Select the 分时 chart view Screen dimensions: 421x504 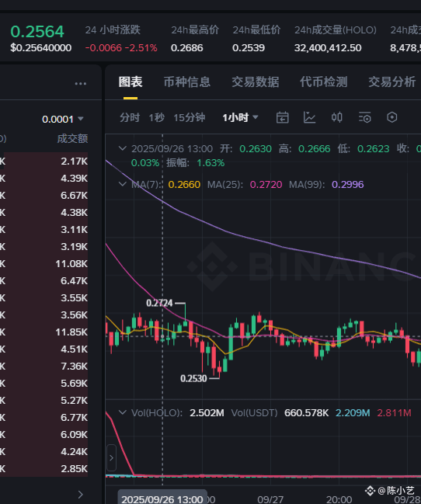click(130, 117)
